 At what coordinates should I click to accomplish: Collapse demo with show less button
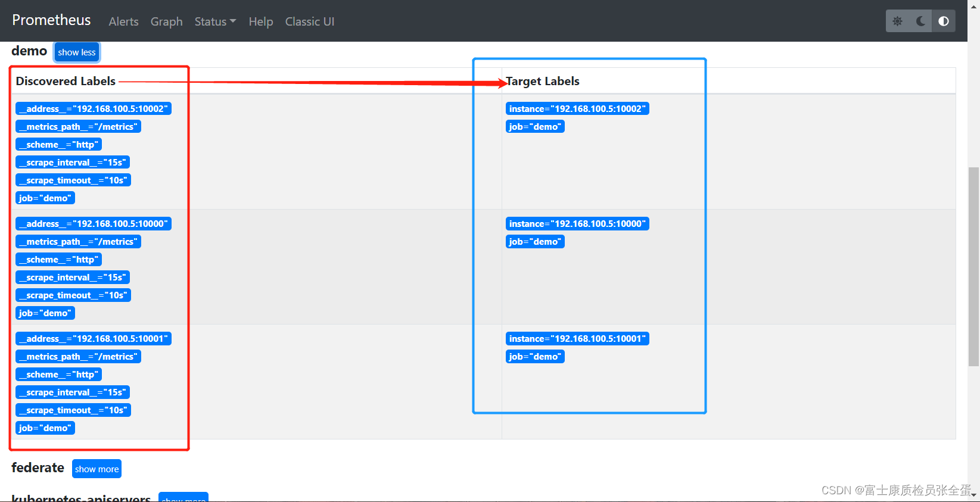click(x=76, y=52)
